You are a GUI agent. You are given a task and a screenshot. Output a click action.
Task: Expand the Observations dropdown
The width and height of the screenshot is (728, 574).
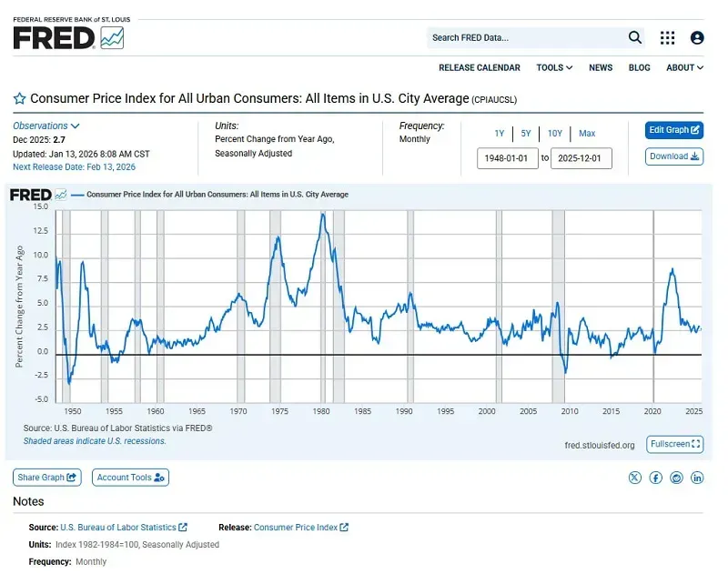click(46, 126)
